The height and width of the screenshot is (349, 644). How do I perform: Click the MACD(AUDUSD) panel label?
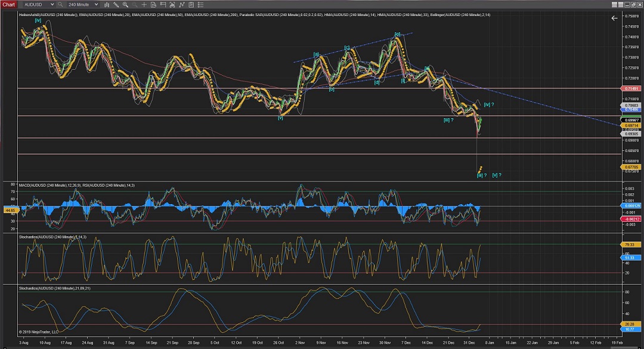tap(49, 186)
